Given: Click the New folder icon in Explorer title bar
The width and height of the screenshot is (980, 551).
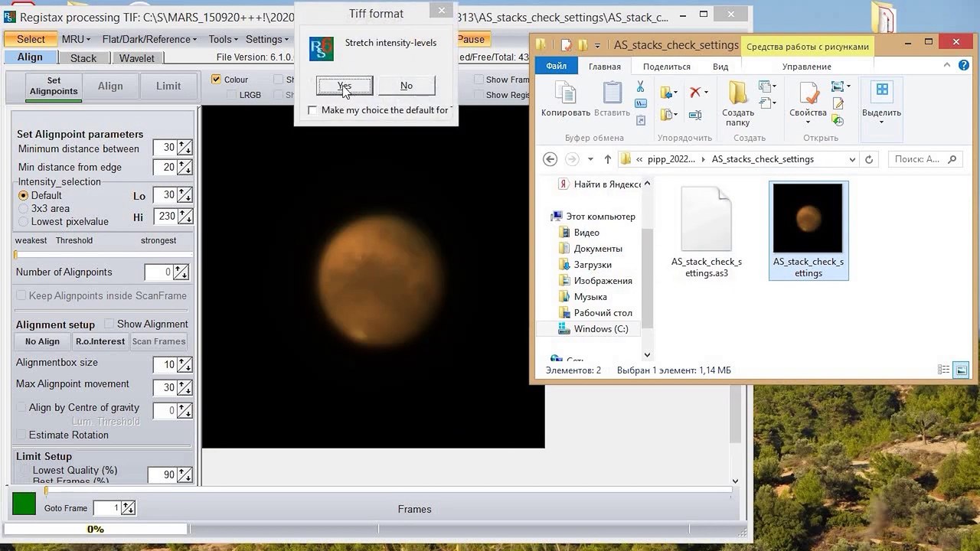Looking at the screenshot, I should tap(583, 45).
